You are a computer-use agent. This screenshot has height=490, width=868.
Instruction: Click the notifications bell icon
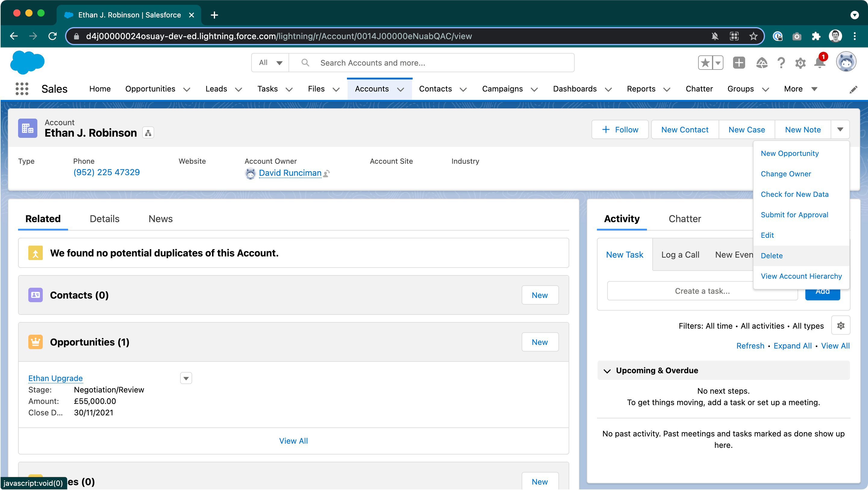click(820, 63)
